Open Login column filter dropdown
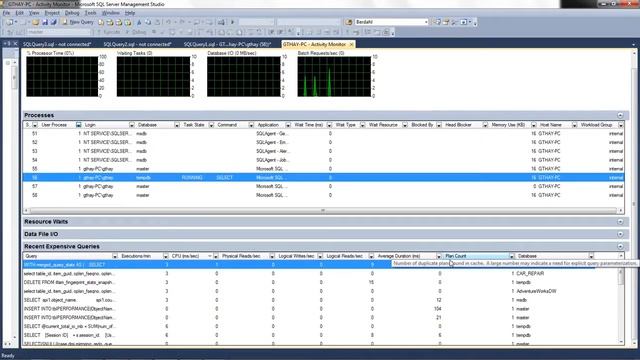 pos(131,125)
